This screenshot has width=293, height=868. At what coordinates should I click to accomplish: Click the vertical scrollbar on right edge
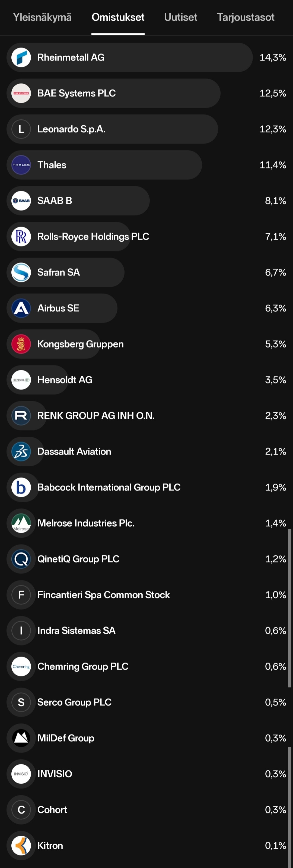pos(290,608)
